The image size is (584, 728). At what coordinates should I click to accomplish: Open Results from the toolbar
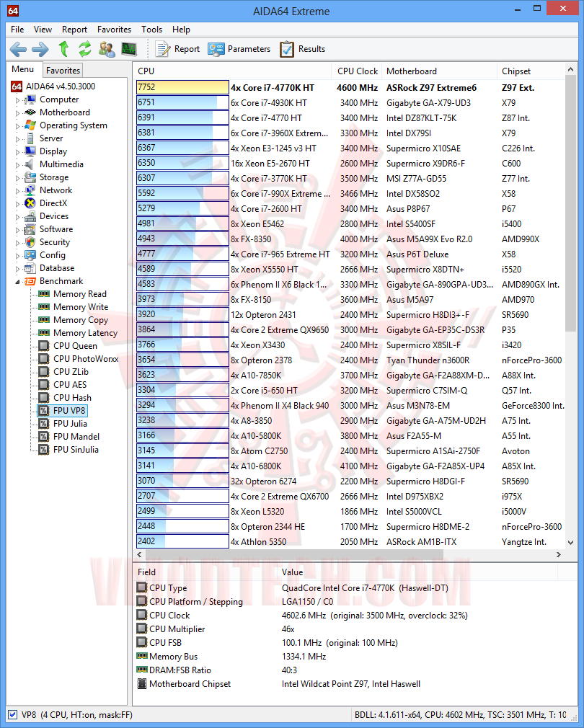click(302, 49)
